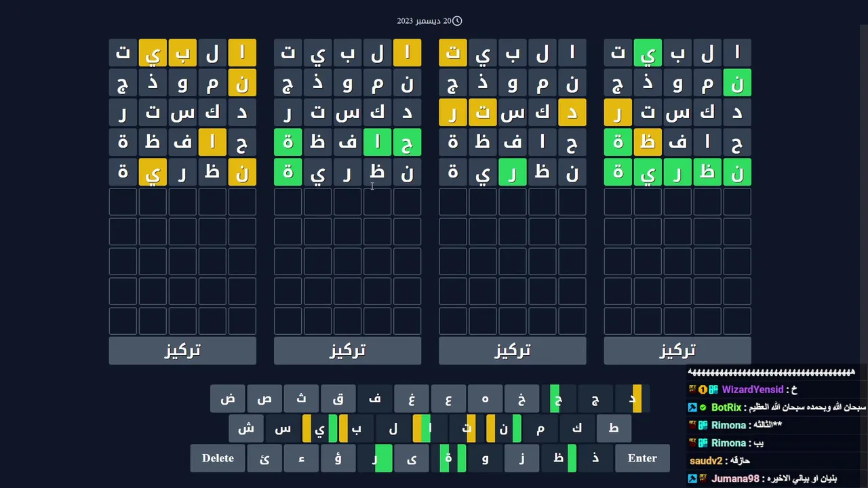Tap the ب key on the keyboard

(x=356, y=428)
